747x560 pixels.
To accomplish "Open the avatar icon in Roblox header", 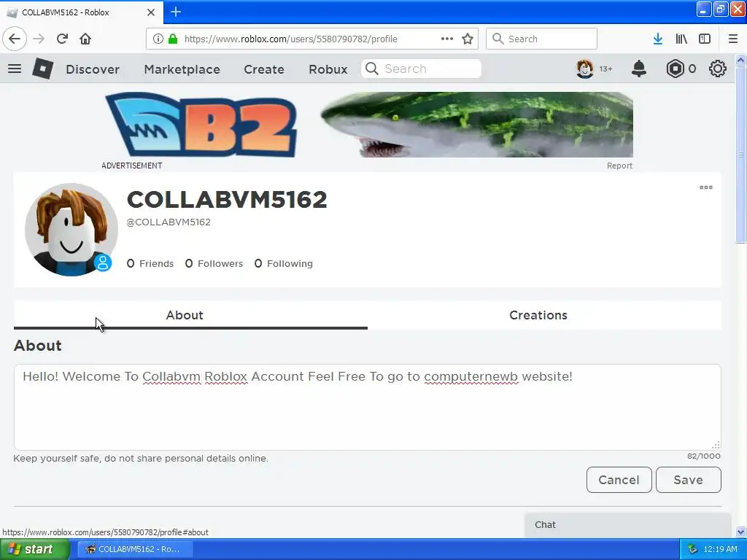I will point(585,69).
